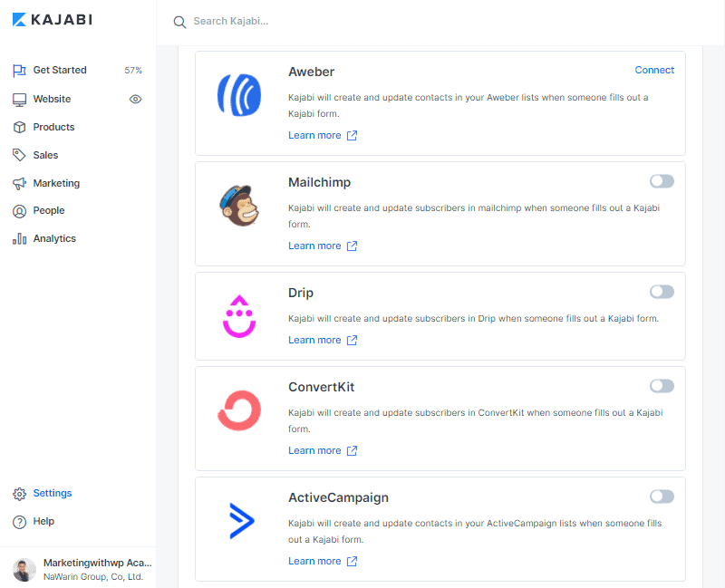Enable the Mailchimp toggle

pos(662,181)
